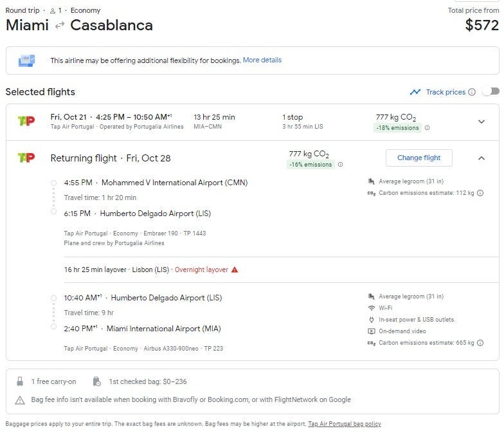The height and width of the screenshot is (431, 504).
Task: Click the bag fee warning triangle icon
Action: click(x=20, y=399)
